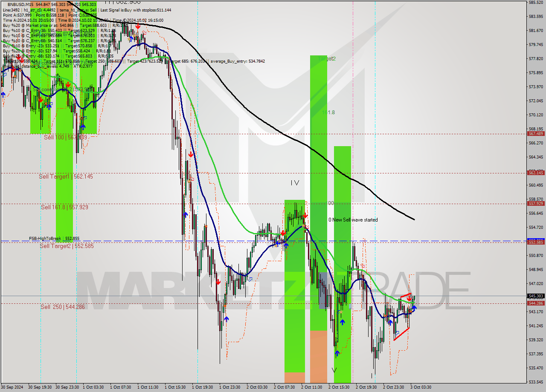This screenshot has width=546, height=392.
Task: Select the 'Sell Target1 | 562.145' label
Action: [x=66, y=176]
